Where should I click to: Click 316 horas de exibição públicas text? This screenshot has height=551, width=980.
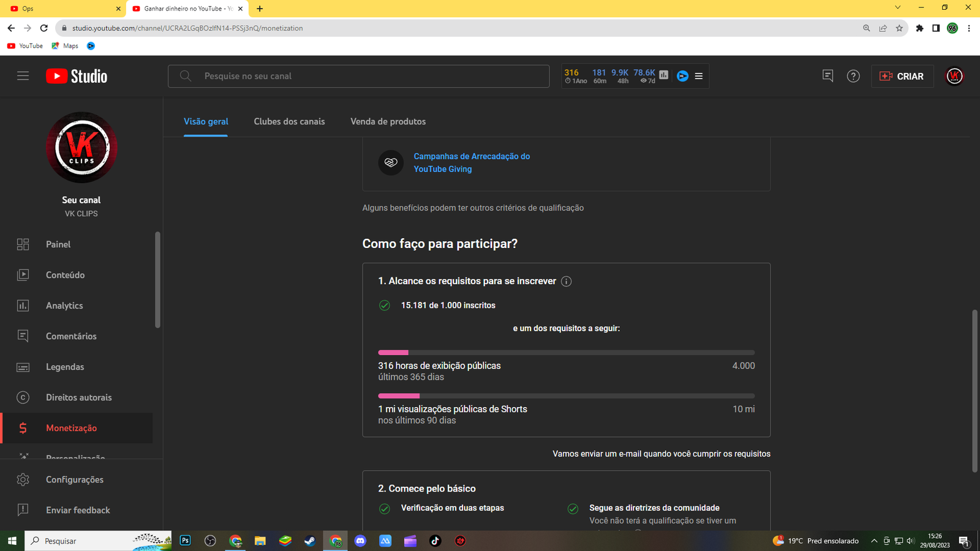click(439, 365)
